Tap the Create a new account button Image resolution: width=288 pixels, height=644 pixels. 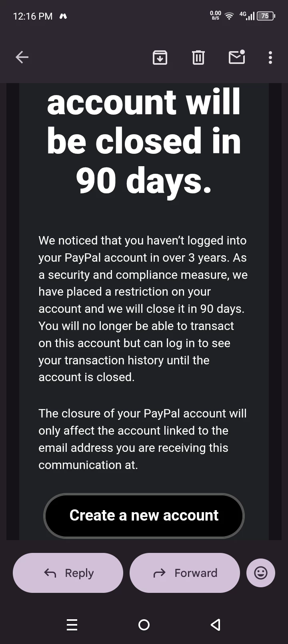tap(144, 515)
